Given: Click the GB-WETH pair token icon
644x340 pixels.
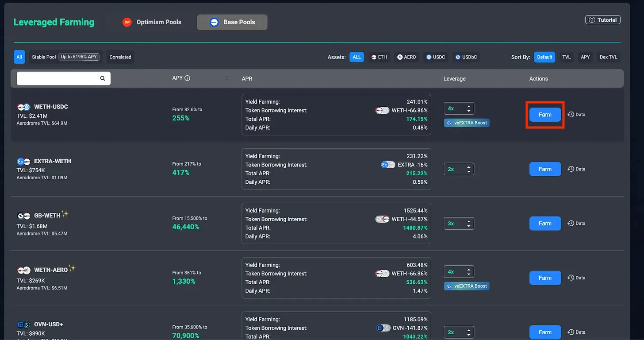Looking at the screenshot, I should (23, 216).
